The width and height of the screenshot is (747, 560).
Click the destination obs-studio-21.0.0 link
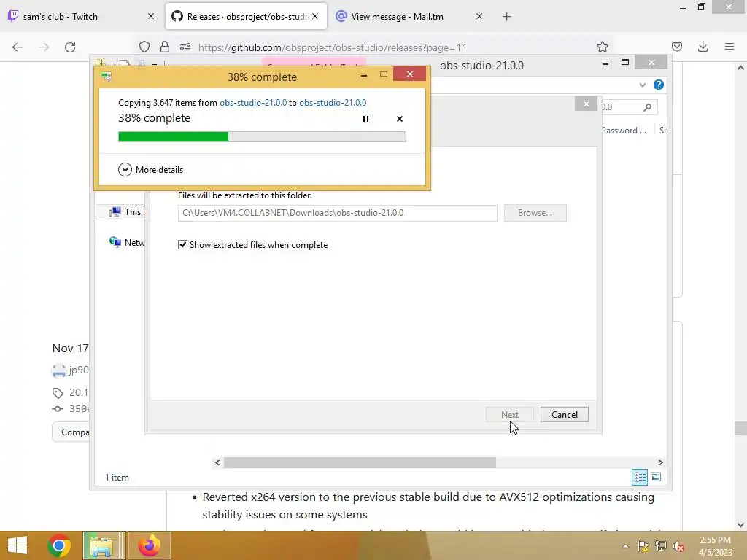point(333,103)
